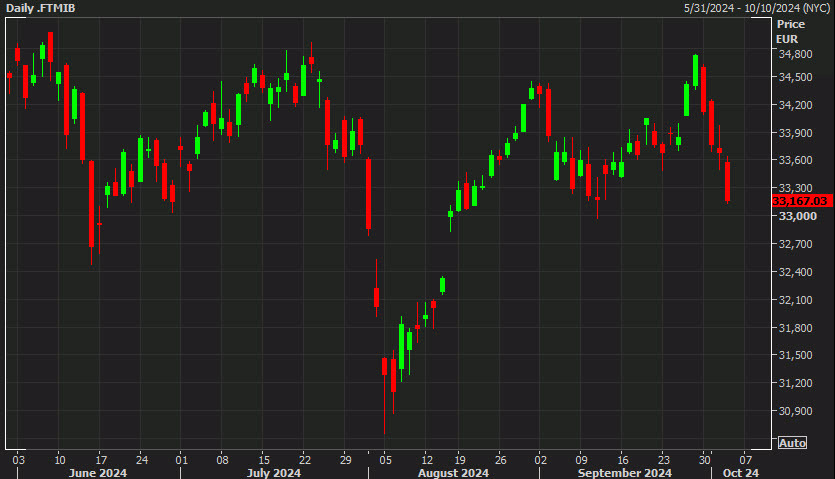Image resolution: width=835 pixels, height=479 pixels.
Task: Click the Daily .FTMIB chart title
Action: pyautogui.click(x=42, y=8)
